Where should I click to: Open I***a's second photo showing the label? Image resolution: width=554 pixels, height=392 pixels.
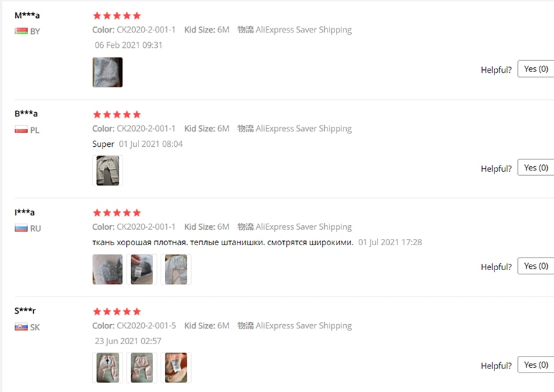click(142, 269)
